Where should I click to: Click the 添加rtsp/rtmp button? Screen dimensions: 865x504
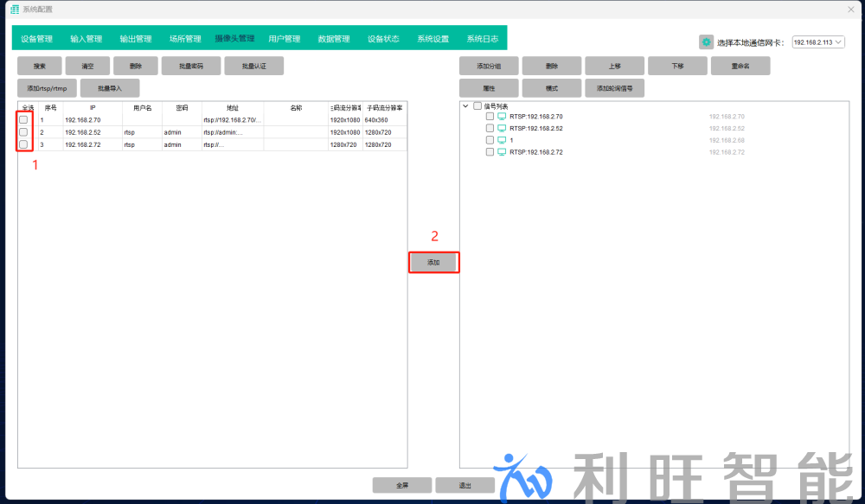pyautogui.click(x=47, y=88)
